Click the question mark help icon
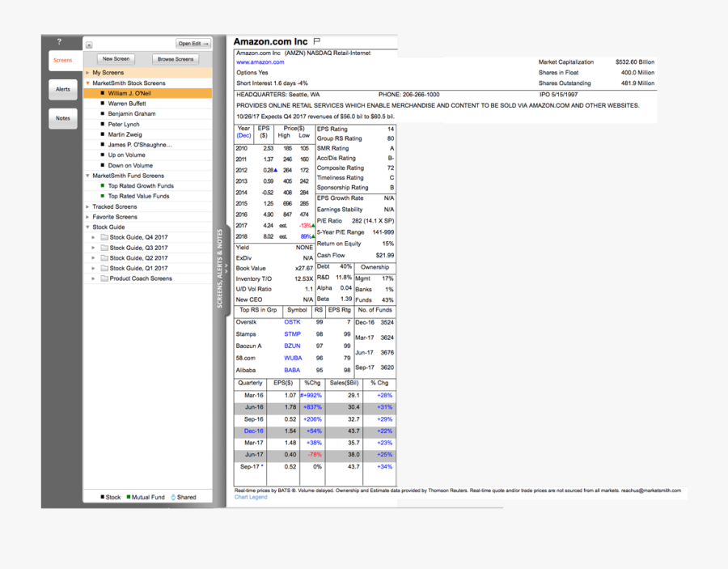The height and width of the screenshot is (569, 728). point(58,40)
